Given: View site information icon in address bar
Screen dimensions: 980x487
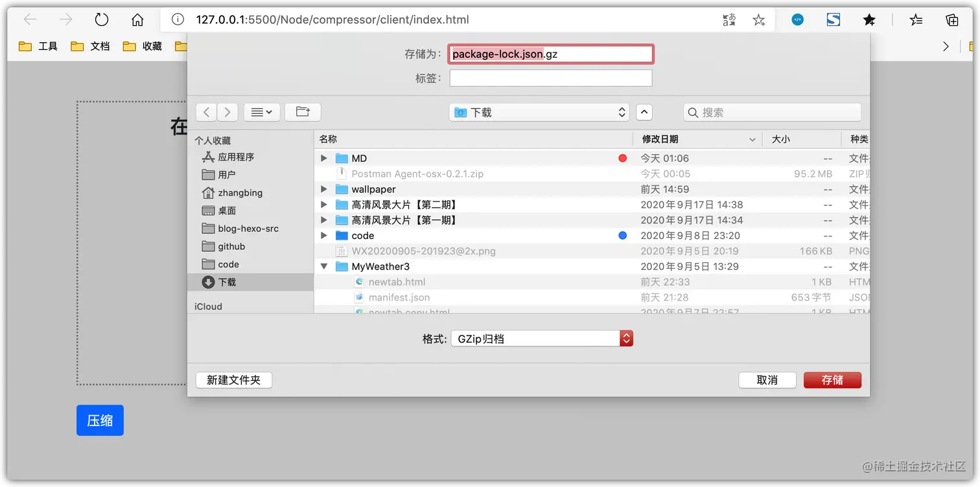Looking at the screenshot, I should (178, 20).
